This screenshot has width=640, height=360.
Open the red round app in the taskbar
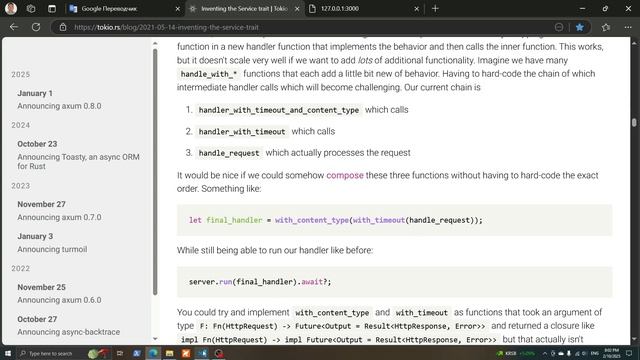pyautogui.click(x=219, y=353)
